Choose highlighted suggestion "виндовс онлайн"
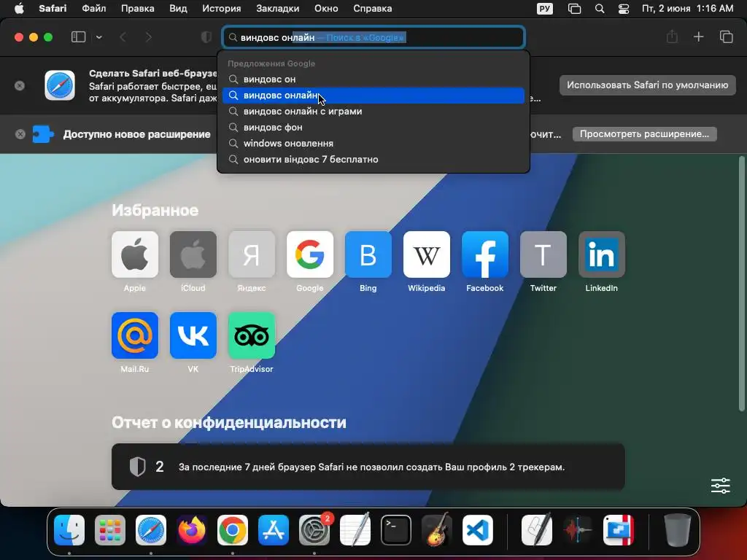The width and height of the screenshot is (747, 560). click(x=373, y=96)
